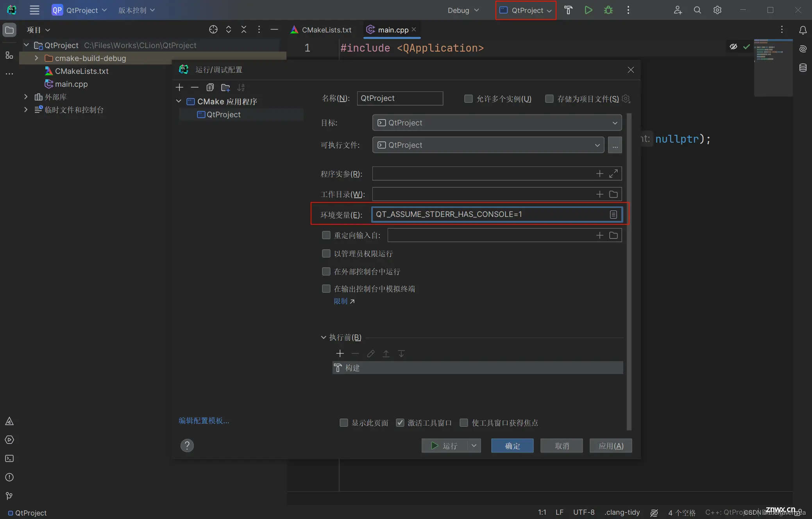Browse working directory folder icon
This screenshot has height=519, width=812.
pyautogui.click(x=613, y=194)
